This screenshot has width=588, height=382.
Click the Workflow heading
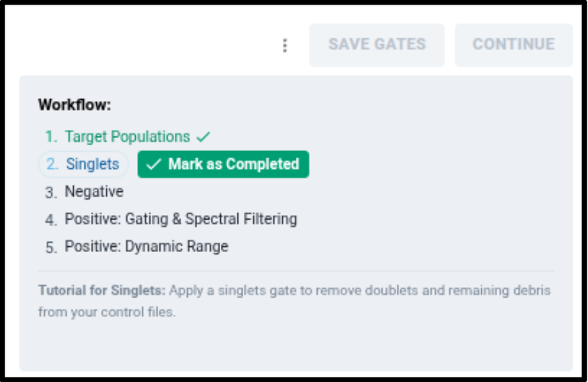(74, 104)
